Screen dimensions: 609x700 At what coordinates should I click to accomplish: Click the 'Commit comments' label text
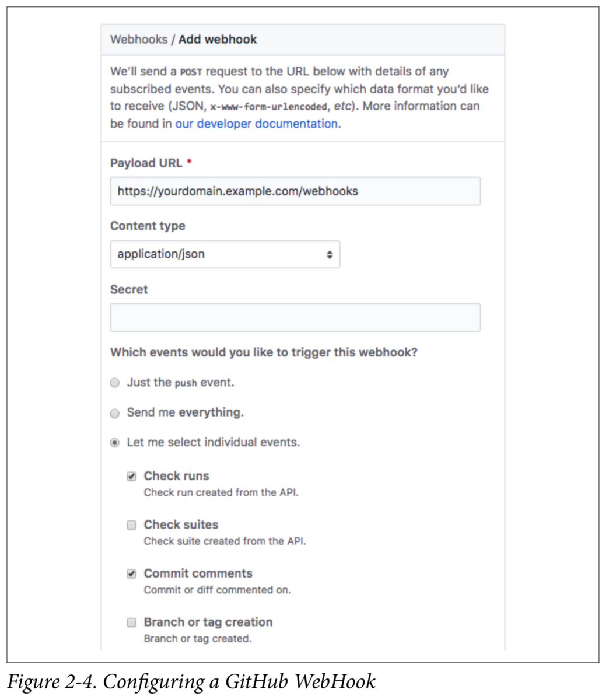click(x=198, y=573)
